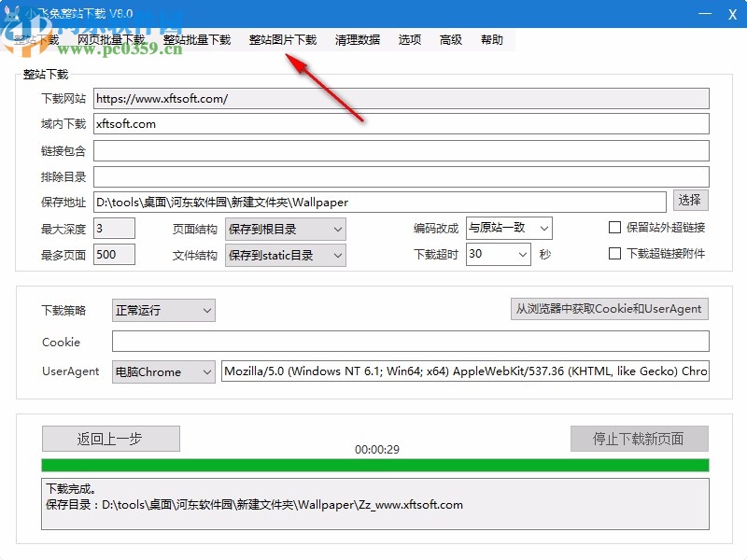This screenshot has width=747, height=560.
Task: Select the 整站图片下载 tab
Action: coord(283,39)
